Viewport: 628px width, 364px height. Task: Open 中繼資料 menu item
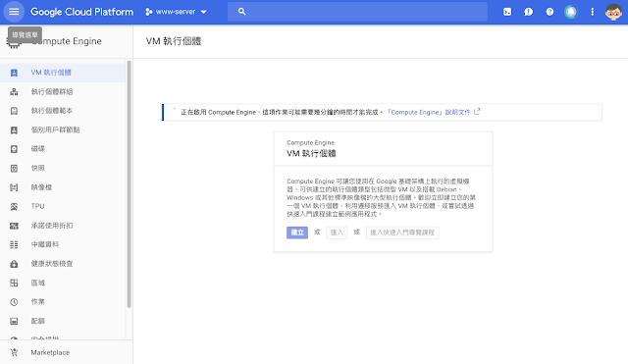(x=63, y=244)
